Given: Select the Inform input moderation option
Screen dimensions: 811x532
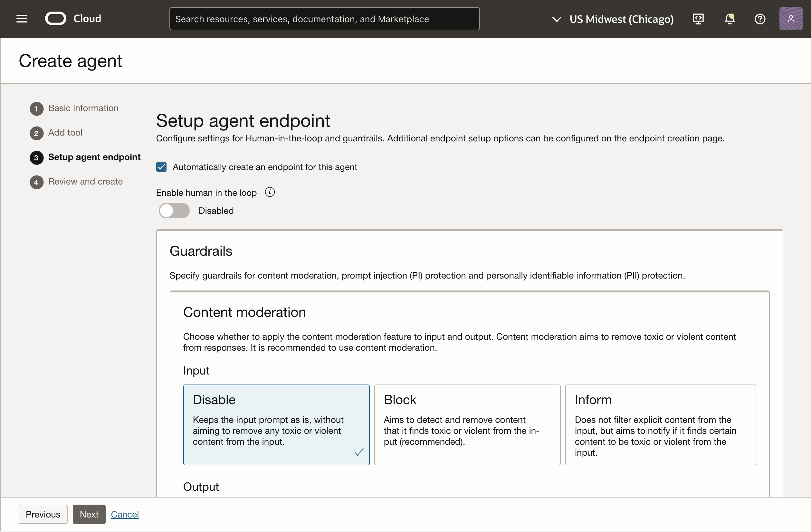Looking at the screenshot, I should point(660,425).
